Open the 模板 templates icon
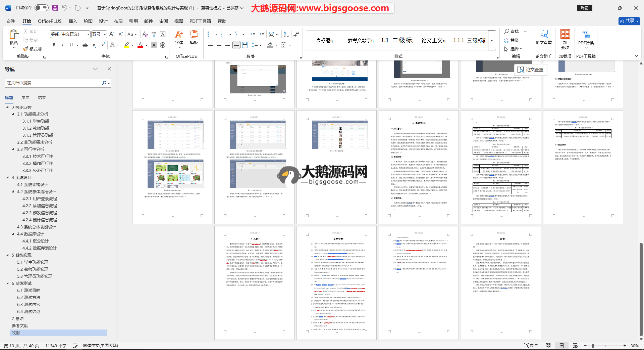Screen dimensions: 644x350 (194, 37)
